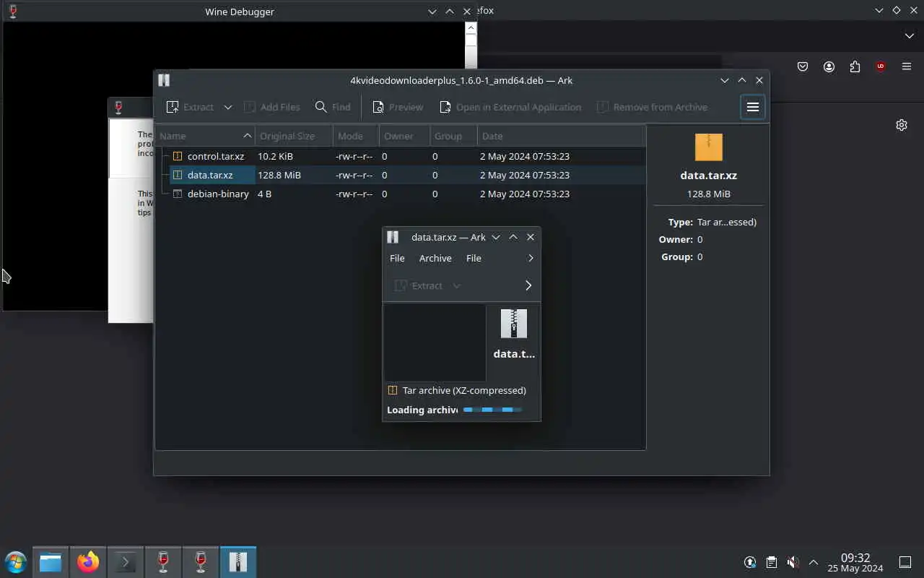
Task: Open Firefox account icon
Action: pos(829,66)
